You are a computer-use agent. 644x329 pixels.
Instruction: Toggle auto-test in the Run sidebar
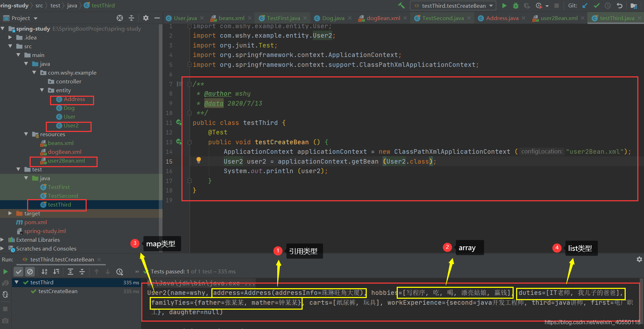click(x=5, y=295)
